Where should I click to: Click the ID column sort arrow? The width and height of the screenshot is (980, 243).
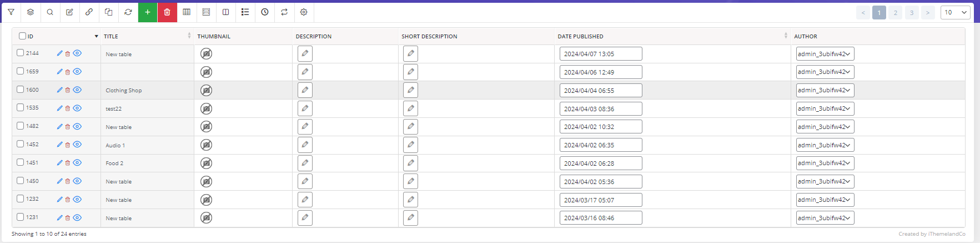97,37
